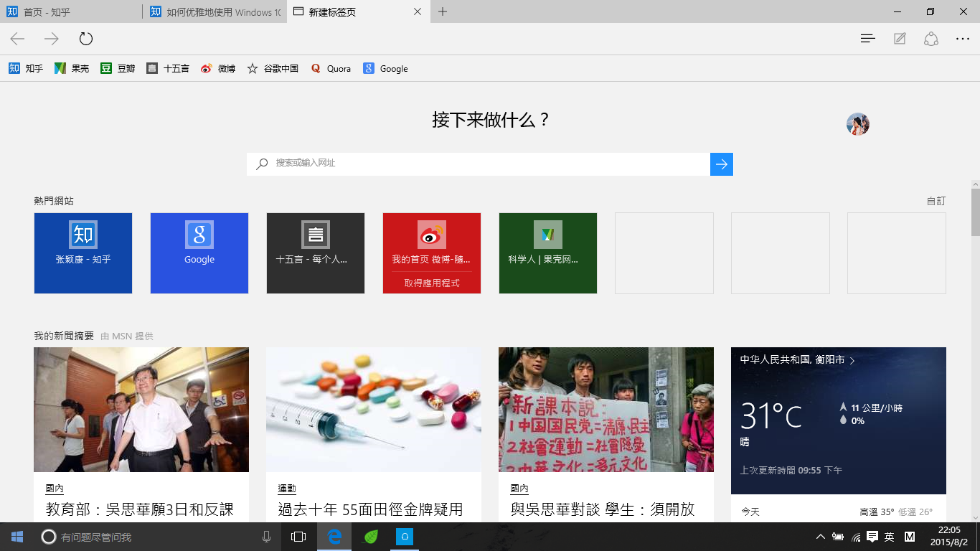Open the Windows Start menu
Viewport: 980px width, 551px height.
click(17, 537)
